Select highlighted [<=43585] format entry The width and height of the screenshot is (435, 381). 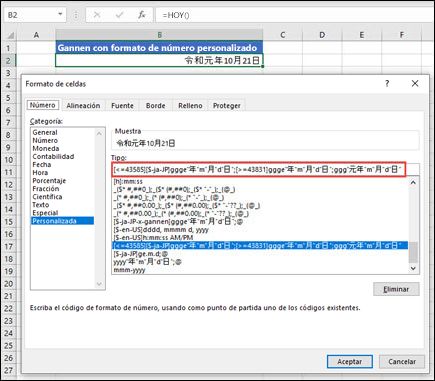[260, 246]
